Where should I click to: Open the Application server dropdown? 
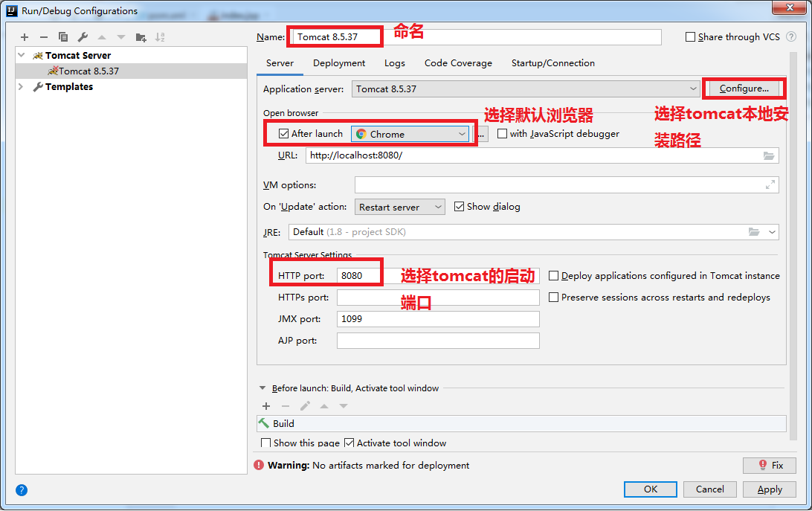pyautogui.click(x=525, y=89)
